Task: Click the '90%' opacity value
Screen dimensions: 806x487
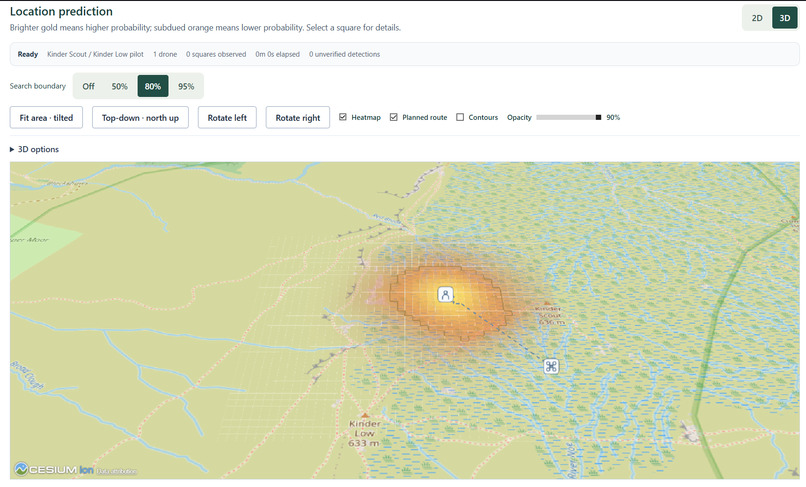Action: pos(613,117)
